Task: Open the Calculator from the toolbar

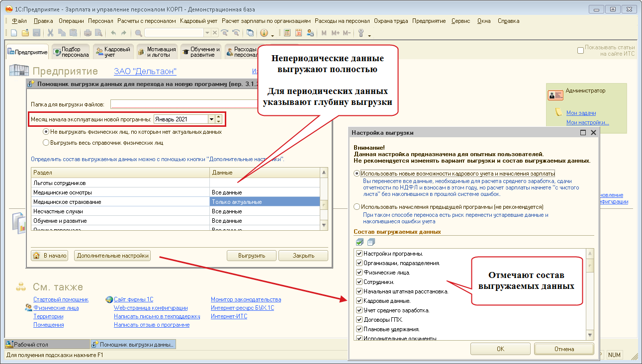Action: pyautogui.click(x=287, y=33)
